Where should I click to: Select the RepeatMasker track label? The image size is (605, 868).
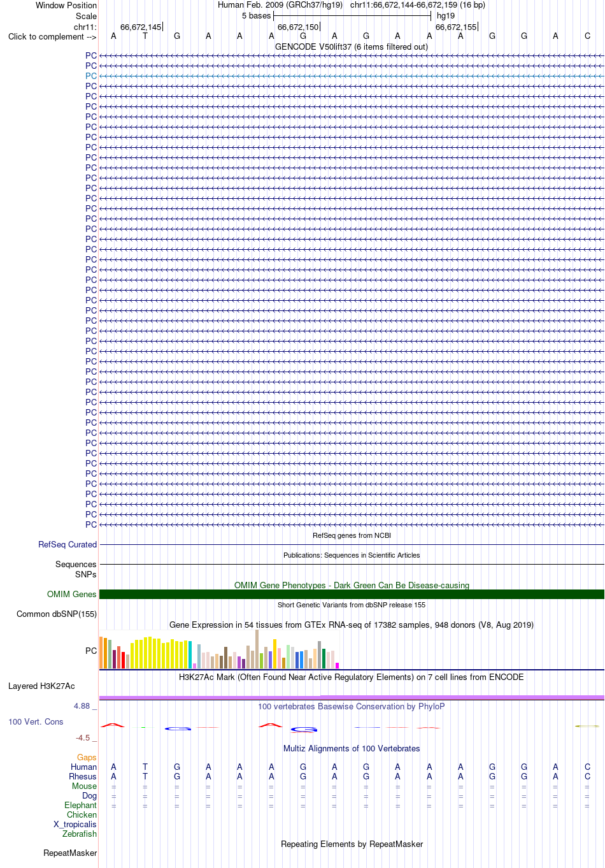pyautogui.click(x=70, y=853)
